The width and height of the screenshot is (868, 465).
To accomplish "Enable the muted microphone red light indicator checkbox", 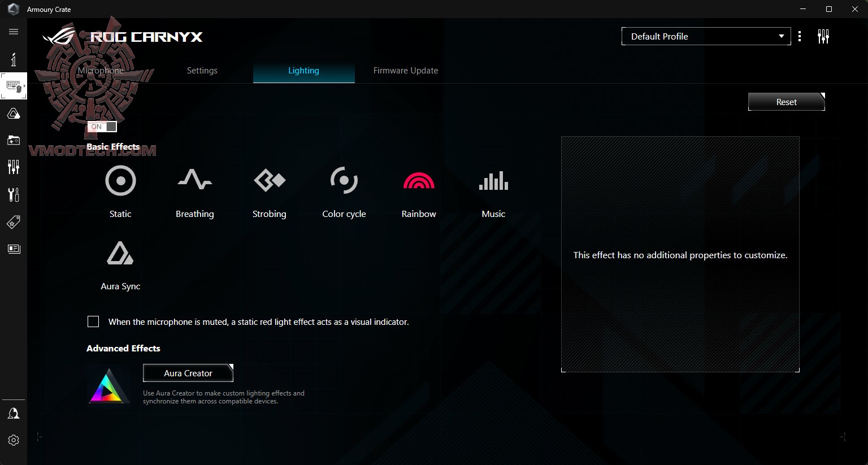I will [x=93, y=321].
